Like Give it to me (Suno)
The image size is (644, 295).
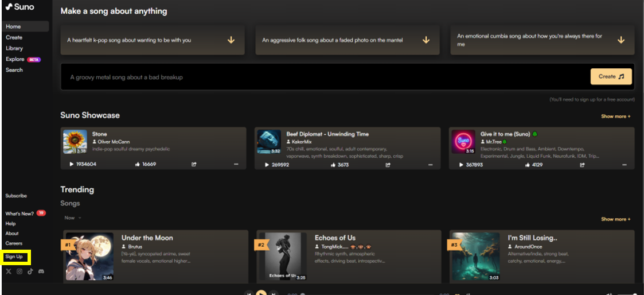click(528, 165)
